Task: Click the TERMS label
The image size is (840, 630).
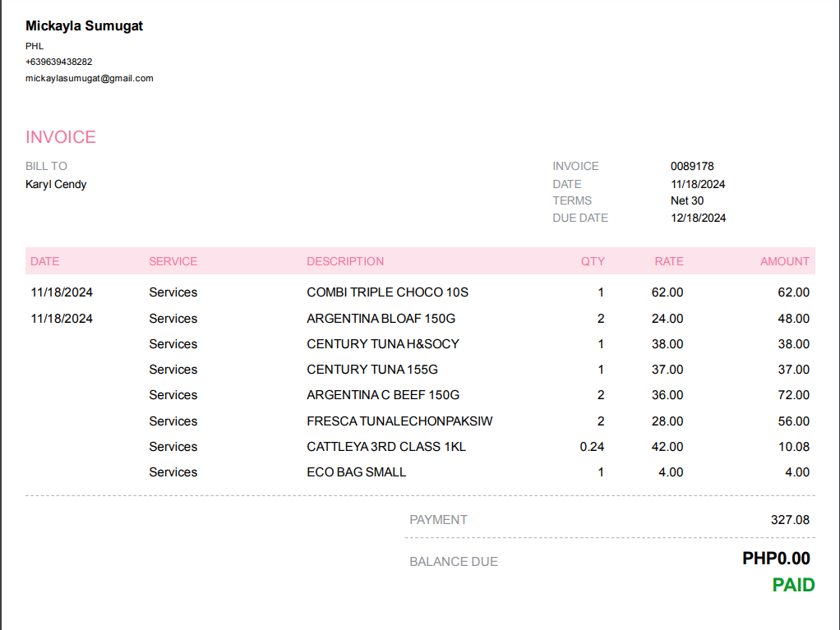Action: tap(572, 200)
